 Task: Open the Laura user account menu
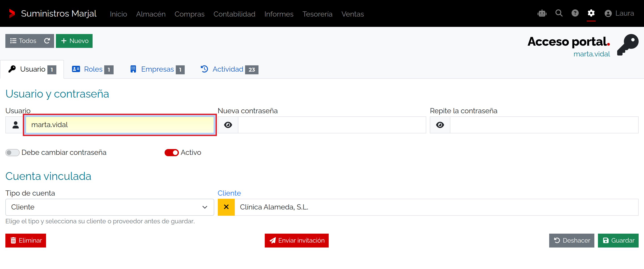(x=619, y=13)
